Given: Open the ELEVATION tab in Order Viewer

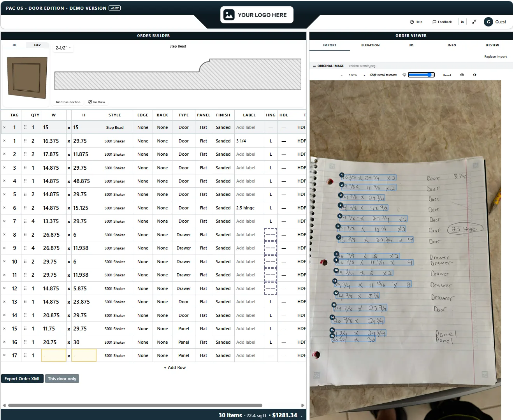Looking at the screenshot, I should pyautogui.click(x=371, y=46).
